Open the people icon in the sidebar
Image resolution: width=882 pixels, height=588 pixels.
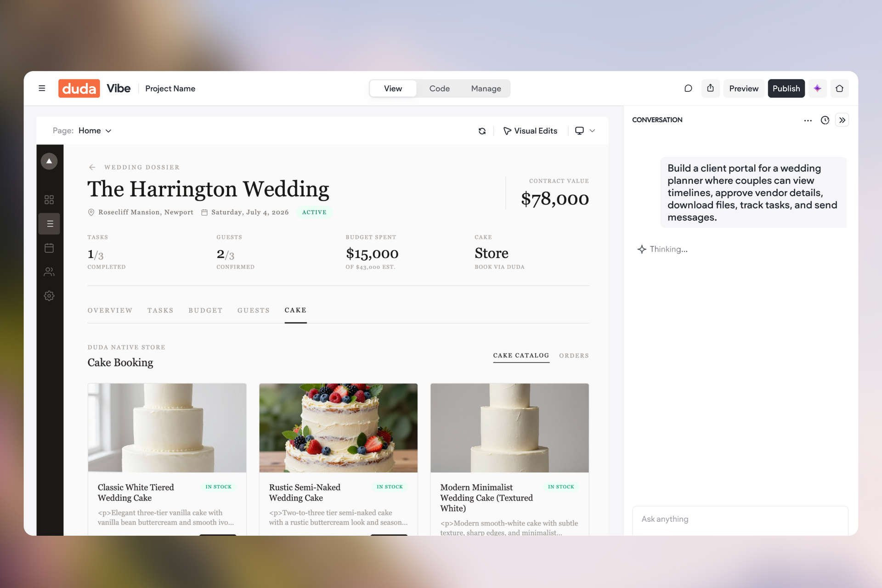point(49,272)
